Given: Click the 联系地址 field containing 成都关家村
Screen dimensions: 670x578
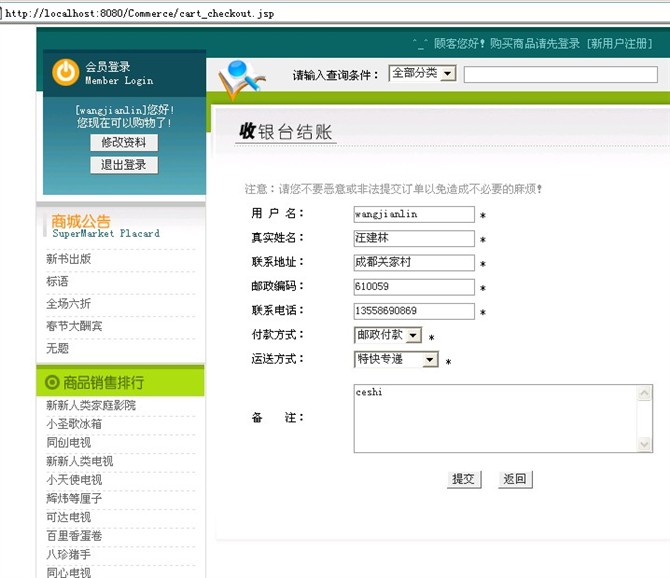Looking at the screenshot, I should pyautogui.click(x=414, y=262).
